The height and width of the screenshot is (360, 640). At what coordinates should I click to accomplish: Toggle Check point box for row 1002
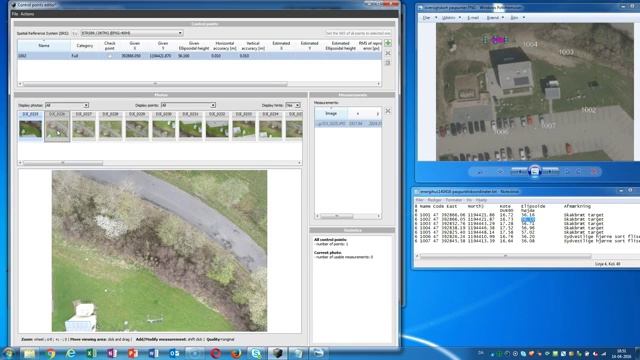pyautogui.click(x=109, y=56)
